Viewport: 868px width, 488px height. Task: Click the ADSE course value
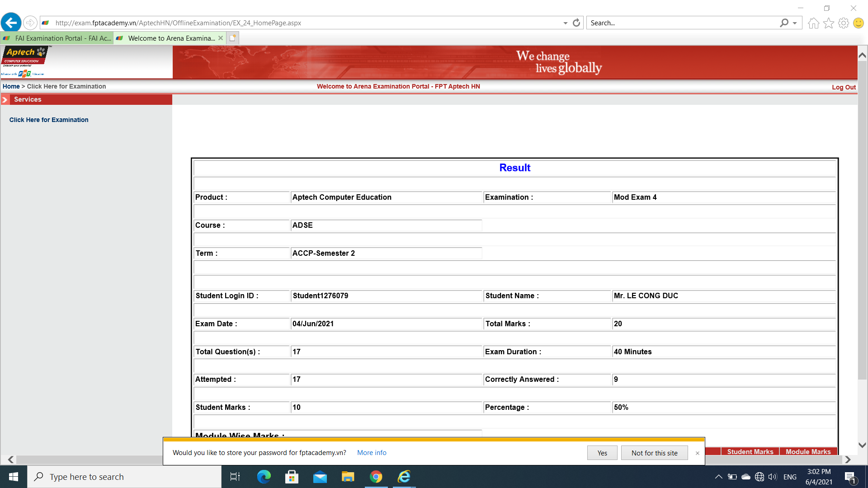pyautogui.click(x=302, y=225)
